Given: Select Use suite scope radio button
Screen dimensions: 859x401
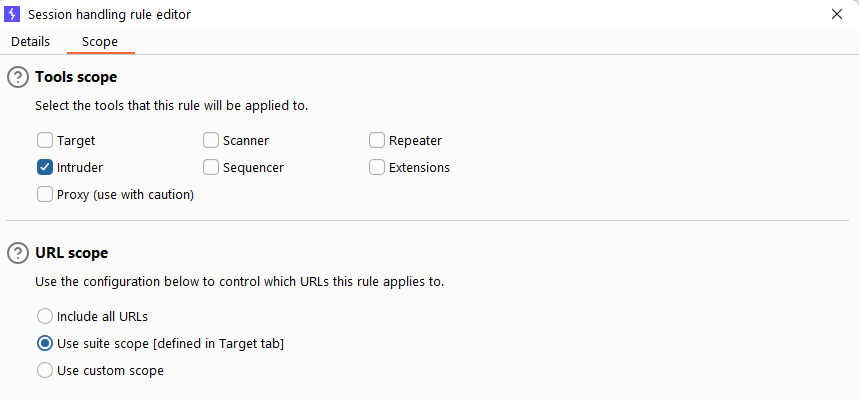Looking at the screenshot, I should coord(45,343).
